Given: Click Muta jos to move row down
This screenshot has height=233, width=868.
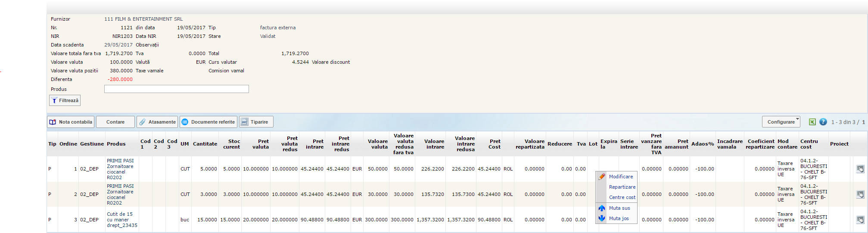Looking at the screenshot, I should (619, 218).
